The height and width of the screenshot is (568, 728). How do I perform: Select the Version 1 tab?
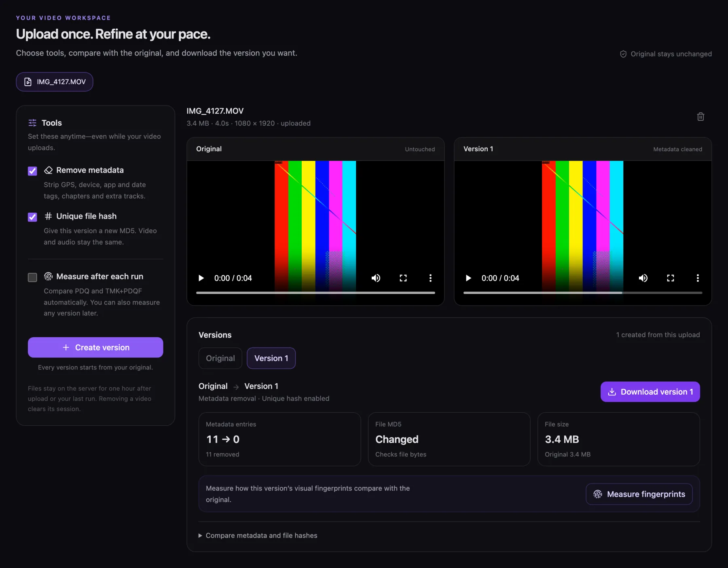[271, 358]
